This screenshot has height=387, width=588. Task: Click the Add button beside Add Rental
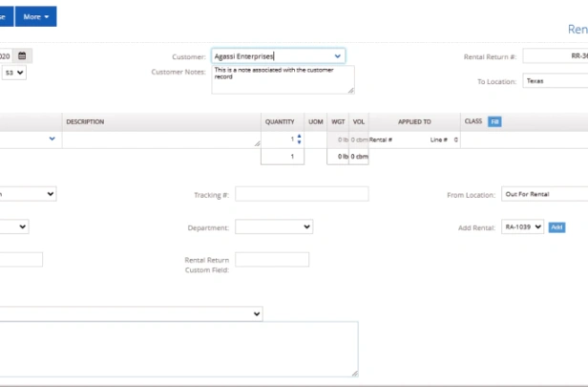556,227
